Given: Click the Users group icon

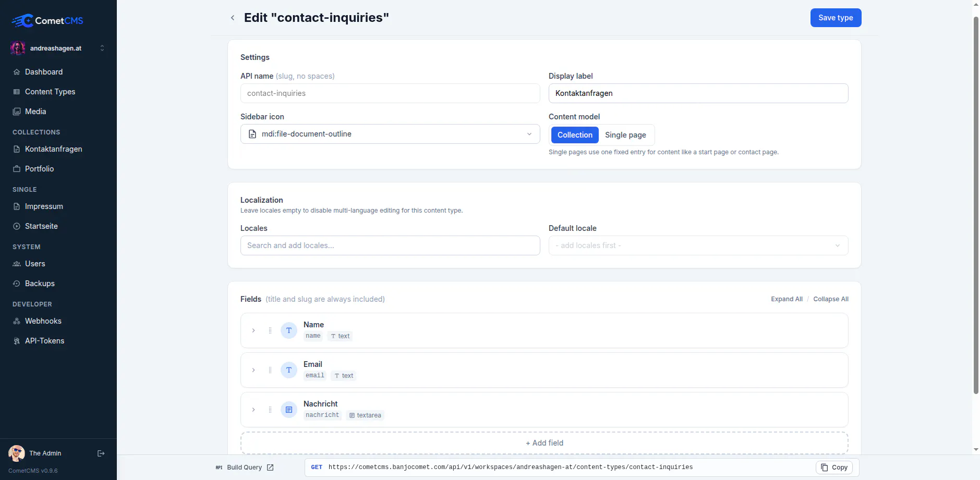Looking at the screenshot, I should [x=17, y=264].
